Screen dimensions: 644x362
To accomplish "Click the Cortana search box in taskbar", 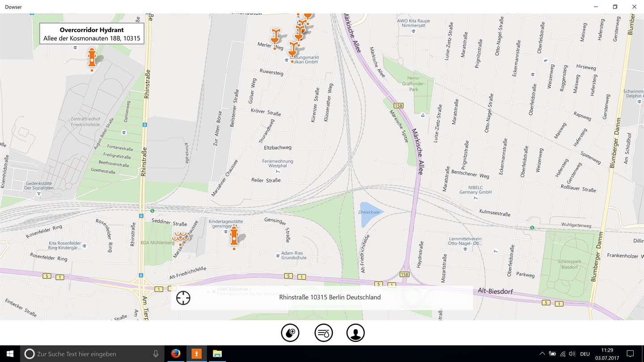I will tap(93, 354).
